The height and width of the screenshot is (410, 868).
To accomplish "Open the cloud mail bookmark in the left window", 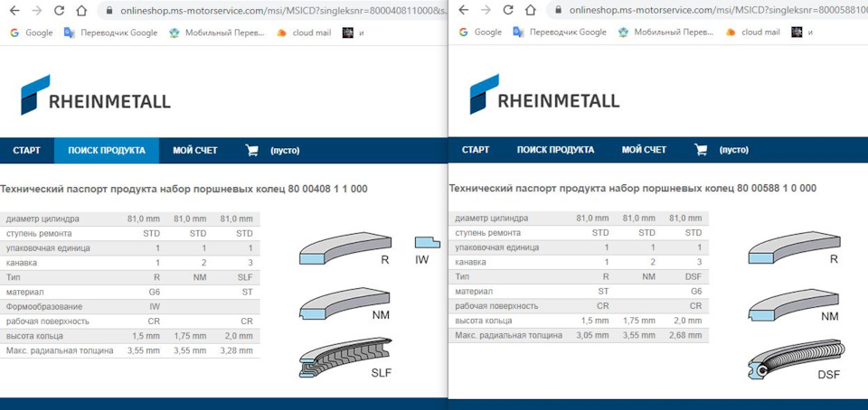I will [304, 33].
